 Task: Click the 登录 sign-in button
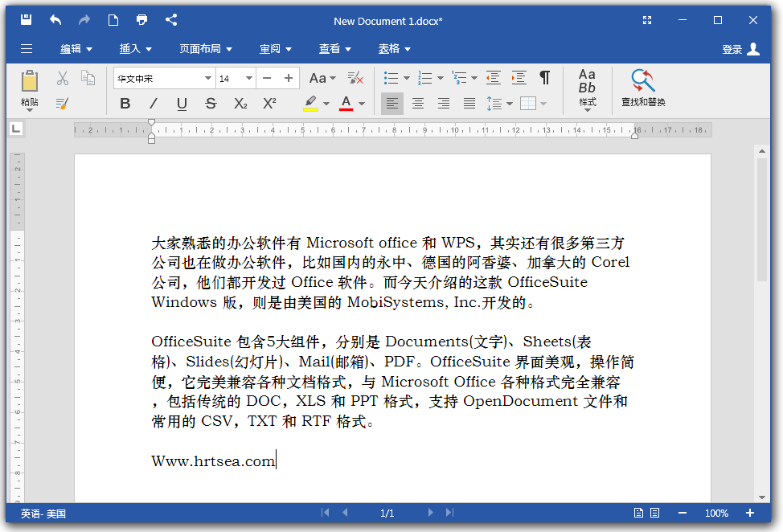tap(732, 49)
